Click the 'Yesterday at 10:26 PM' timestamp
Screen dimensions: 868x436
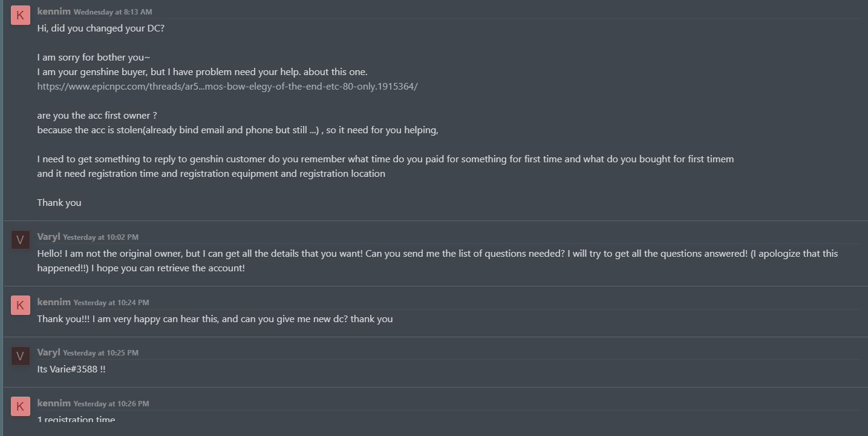(111, 404)
